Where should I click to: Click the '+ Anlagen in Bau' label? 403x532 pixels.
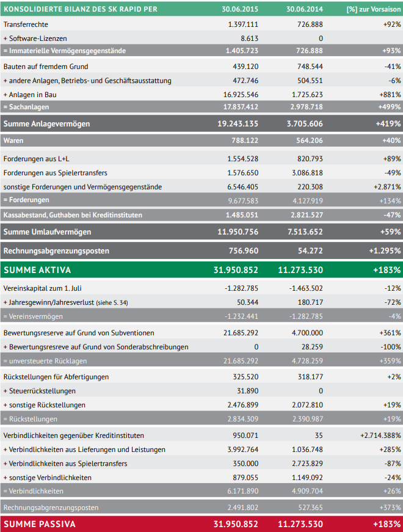point(30,95)
